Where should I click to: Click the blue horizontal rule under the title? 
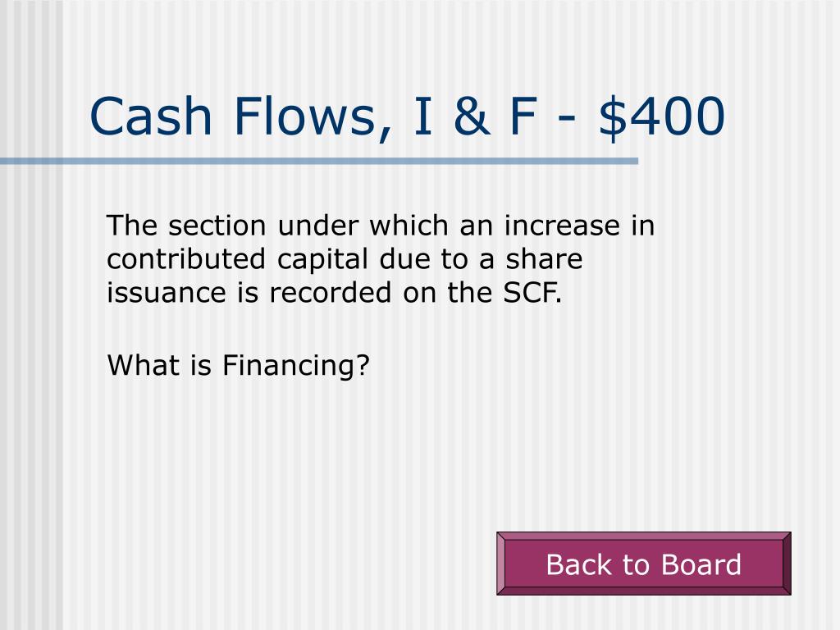[x=319, y=161]
